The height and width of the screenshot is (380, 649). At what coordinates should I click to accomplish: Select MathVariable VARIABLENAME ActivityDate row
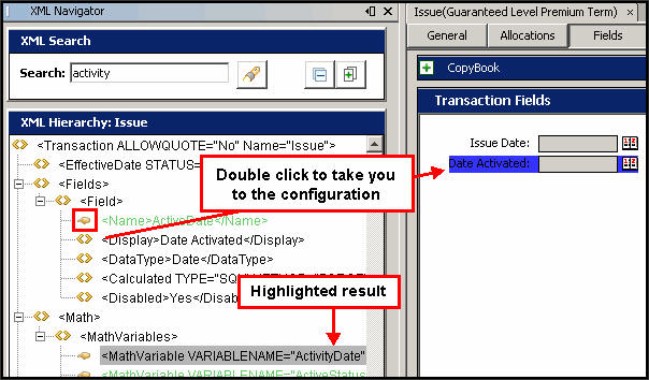pyautogui.click(x=233, y=356)
